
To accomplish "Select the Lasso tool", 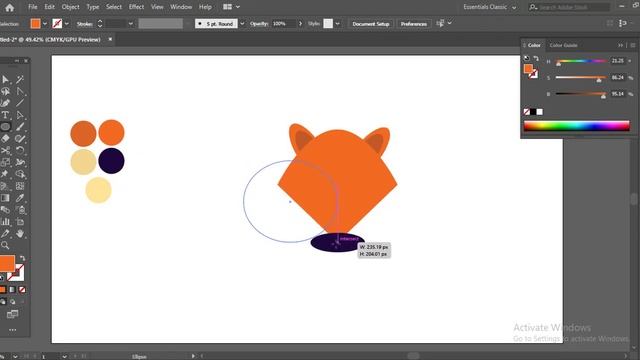I will tap(5, 91).
